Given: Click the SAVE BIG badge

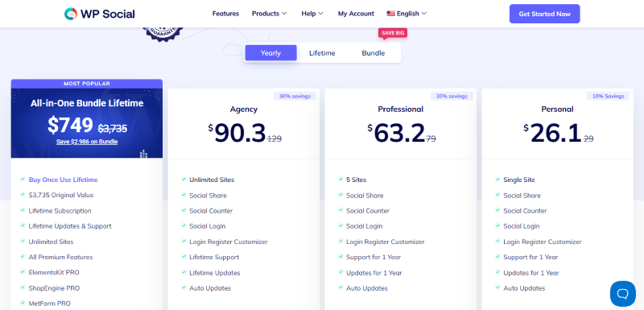Looking at the screenshot, I should [x=393, y=33].
